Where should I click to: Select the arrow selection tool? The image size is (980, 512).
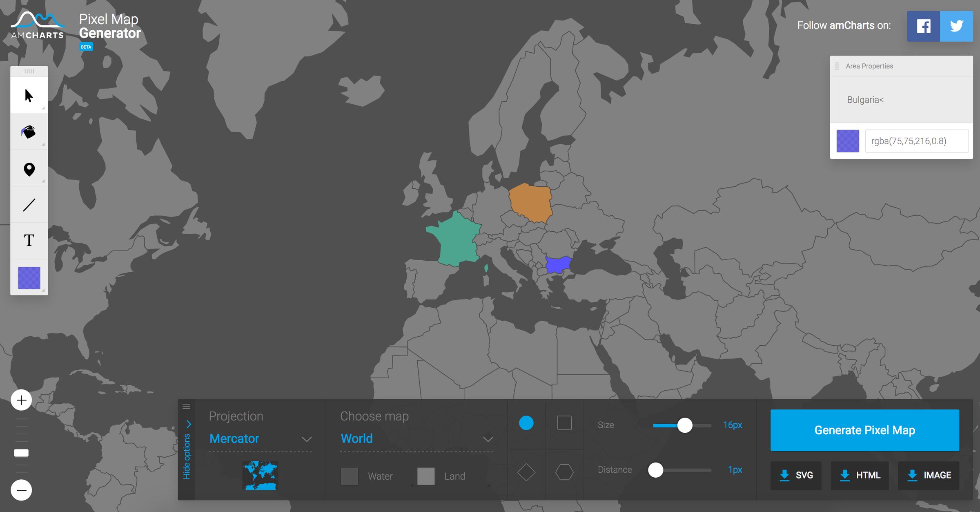point(29,96)
